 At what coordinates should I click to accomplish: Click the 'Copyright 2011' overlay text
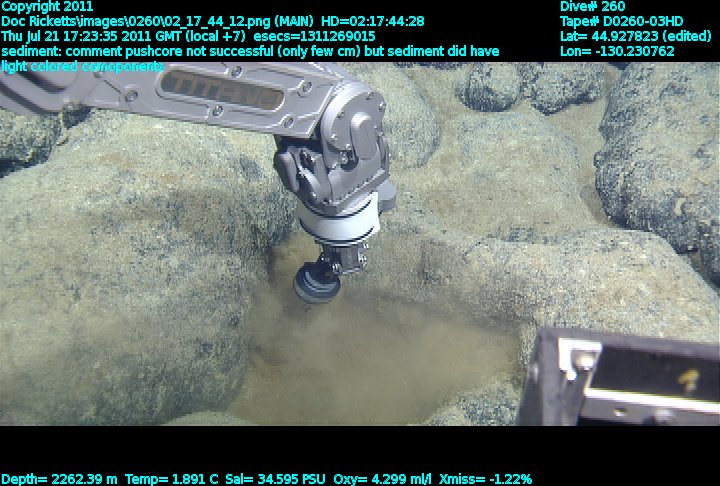(47, 7)
